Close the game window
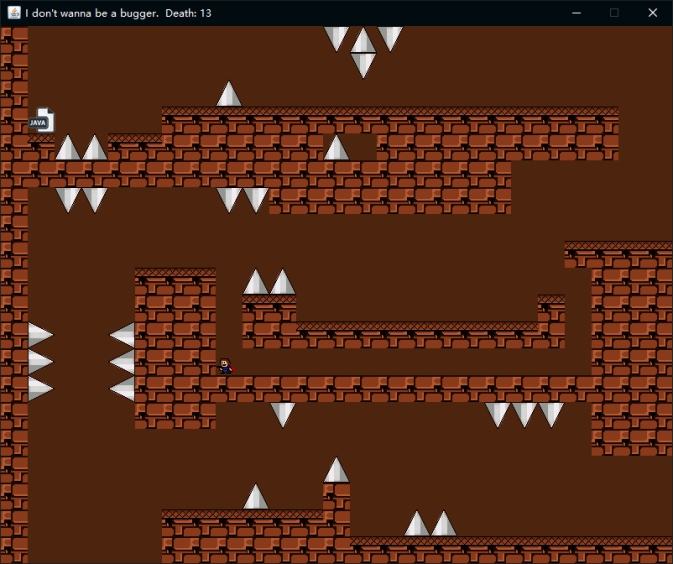Screen dimensions: 674x564 point(653,13)
